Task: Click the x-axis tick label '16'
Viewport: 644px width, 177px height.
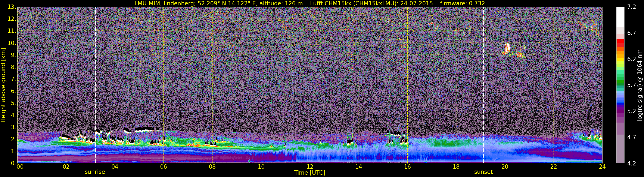Action: [x=407, y=167]
